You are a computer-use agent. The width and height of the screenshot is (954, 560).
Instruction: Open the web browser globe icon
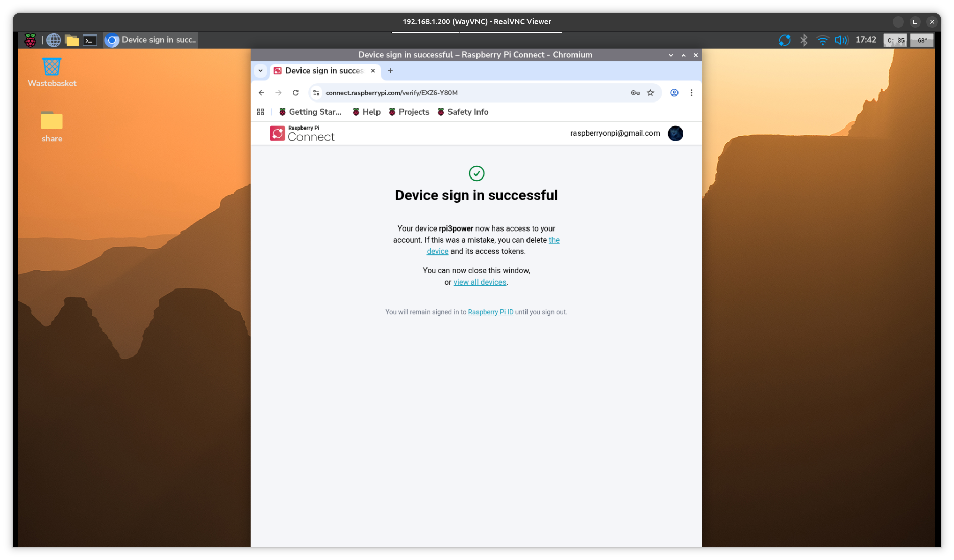pyautogui.click(x=54, y=40)
